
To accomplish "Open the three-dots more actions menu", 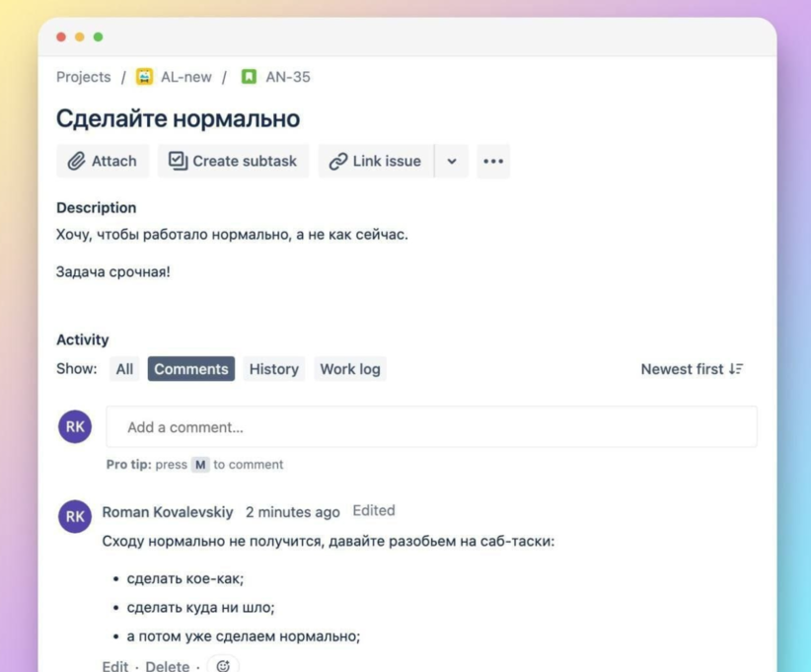I will (x=493, y=162).
